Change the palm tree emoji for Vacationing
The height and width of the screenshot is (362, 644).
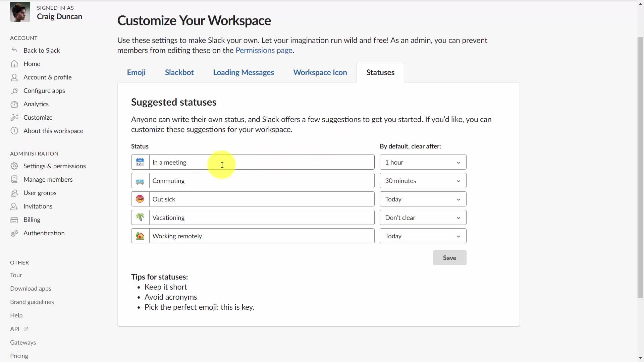(140, 218)
